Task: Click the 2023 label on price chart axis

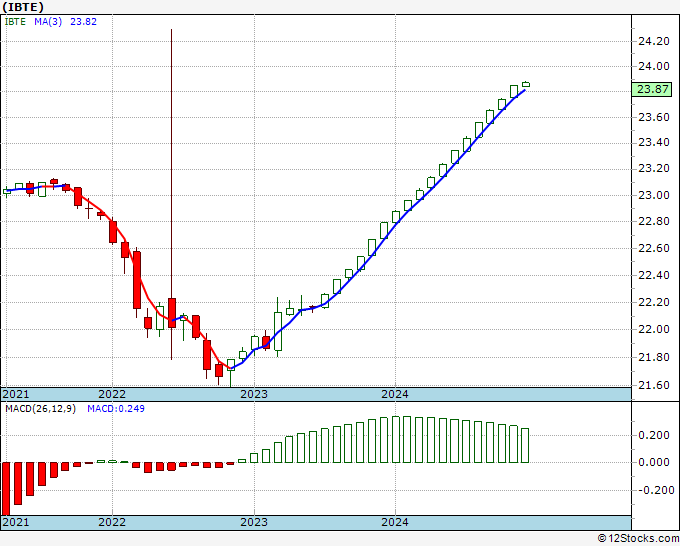Action: tap(254, 394)
